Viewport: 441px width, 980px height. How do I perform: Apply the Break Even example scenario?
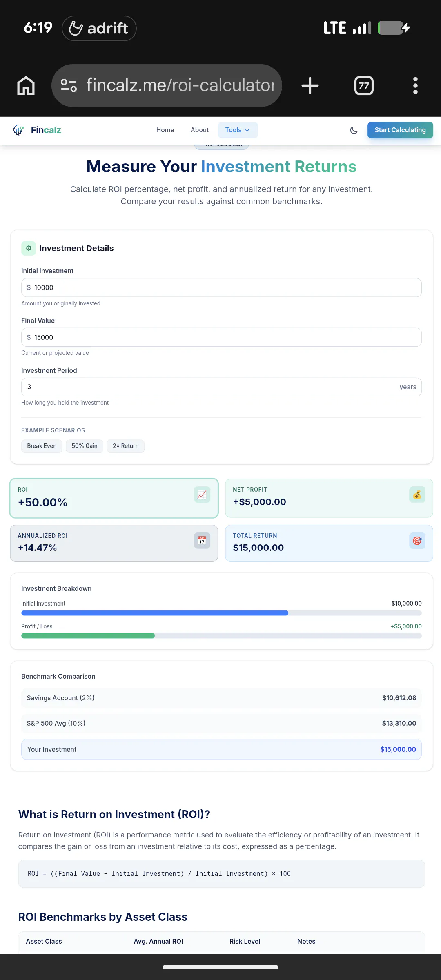click(42, 446)
